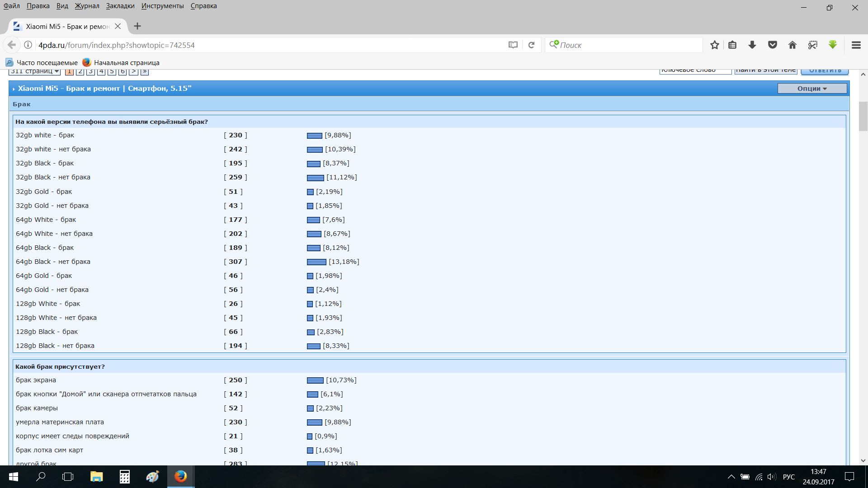868x488 pixels.
Task: Switch the РУС input language indicator
Action: click(789, 477)
